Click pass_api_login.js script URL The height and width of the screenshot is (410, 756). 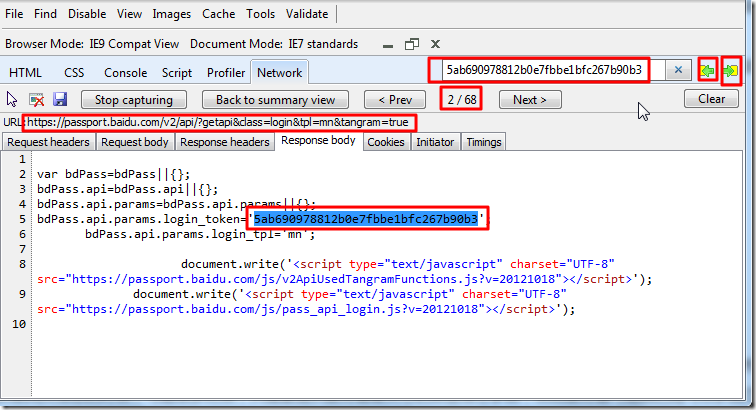click(278, 309)
